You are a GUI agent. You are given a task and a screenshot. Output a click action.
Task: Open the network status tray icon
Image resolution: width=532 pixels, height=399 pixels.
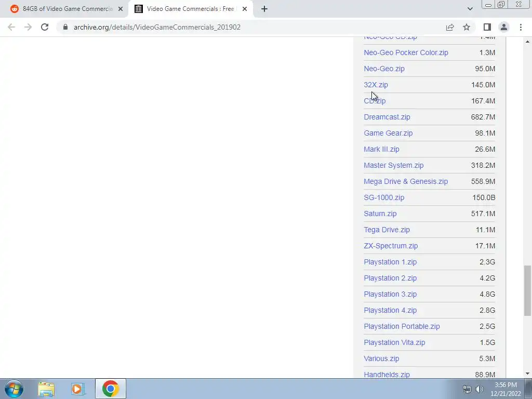[x=467, y=389]
